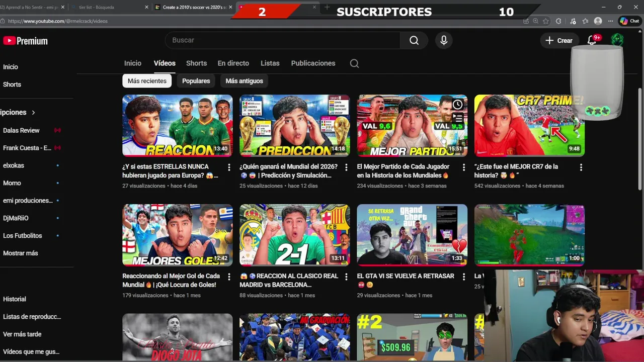Viewport: 644px width, 362px height.
Task: Switch to the Shorts channel tab
Action: [196, 63]
